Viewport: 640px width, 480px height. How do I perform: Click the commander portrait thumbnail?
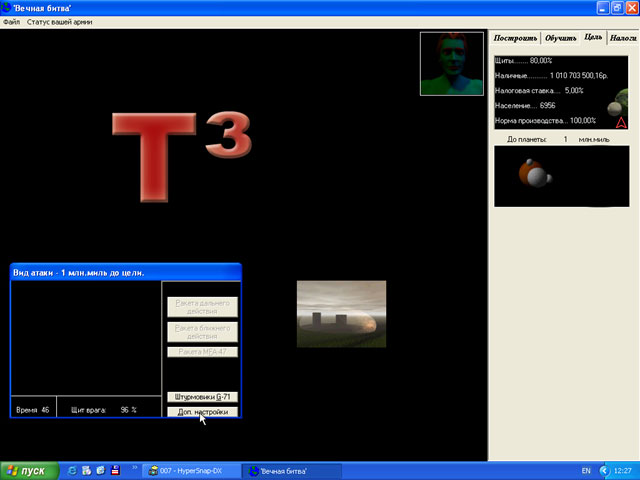[451, 63]
